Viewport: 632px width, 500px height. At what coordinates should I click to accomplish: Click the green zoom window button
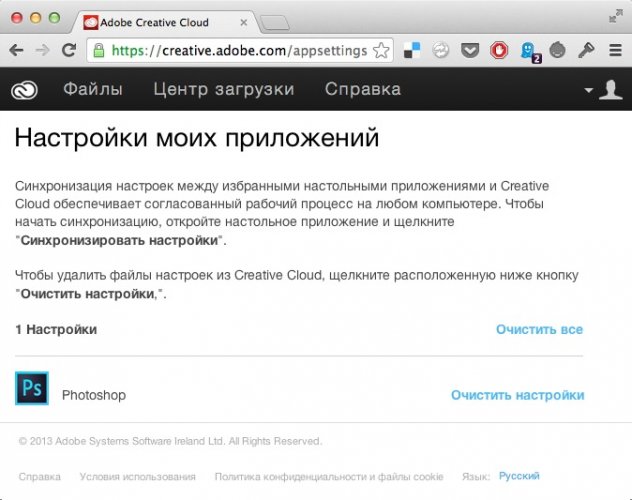click(x=54, y=18)
